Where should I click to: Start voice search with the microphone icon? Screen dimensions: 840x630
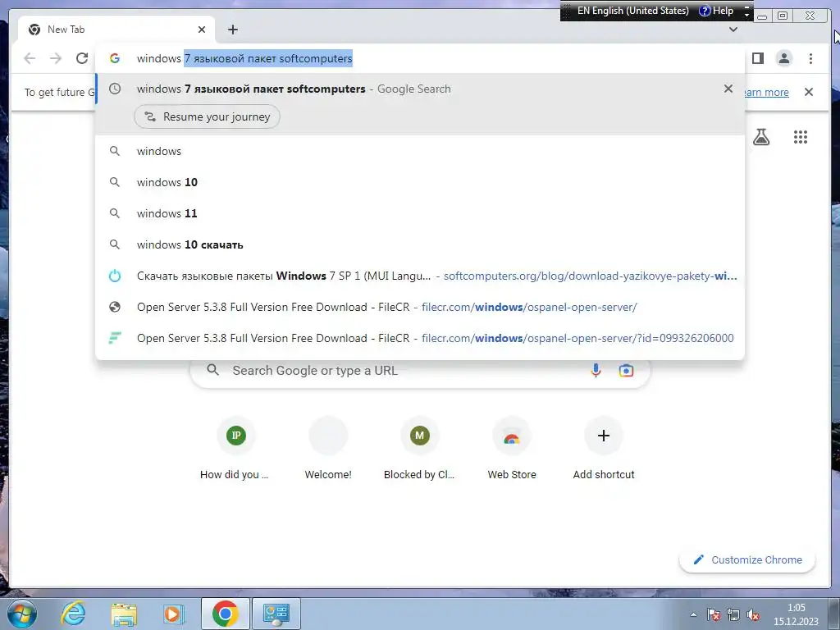click(x=596, y=370)
